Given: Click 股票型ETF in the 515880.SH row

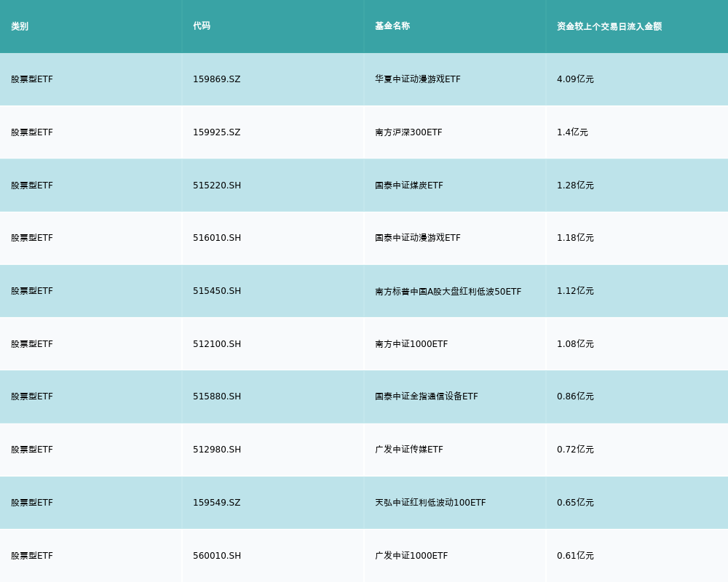Looking at the screenshot, I should pyautogui.click(x=32, y=396).
